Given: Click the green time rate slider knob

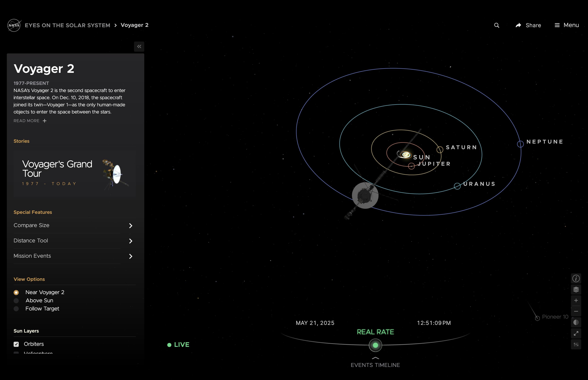Looking at the screenshot, I should point(375,345).
